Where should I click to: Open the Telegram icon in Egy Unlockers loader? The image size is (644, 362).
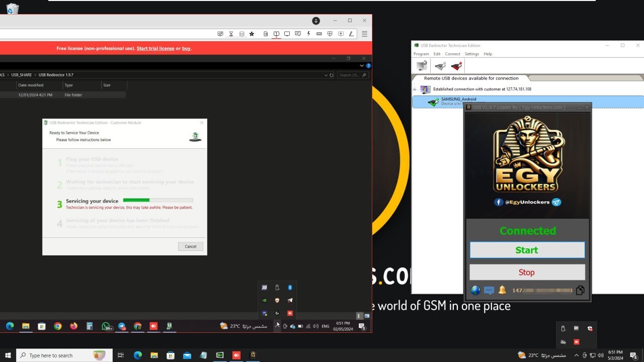pyautogui.click(x=556, y=202)
